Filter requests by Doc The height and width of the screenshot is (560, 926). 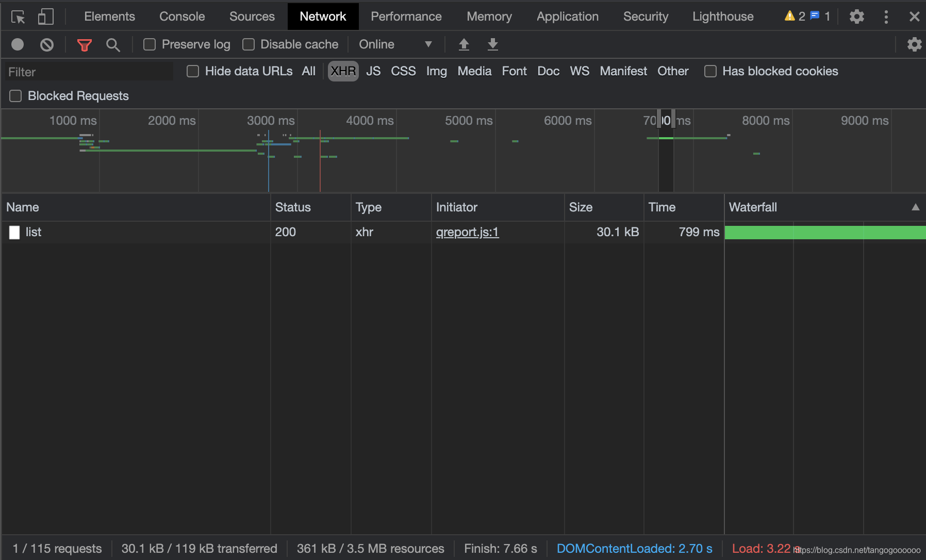click(x=549, y=71)
